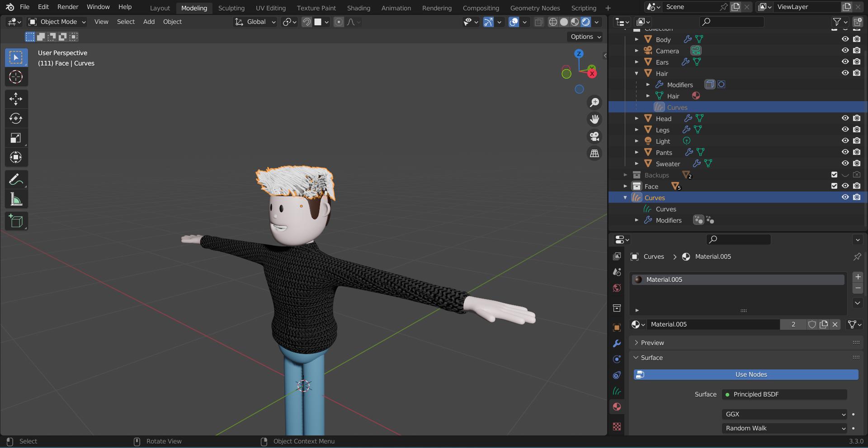Toggle snapping magnet icon
This screenshot has width=868, height=448.
coord(307,22)
